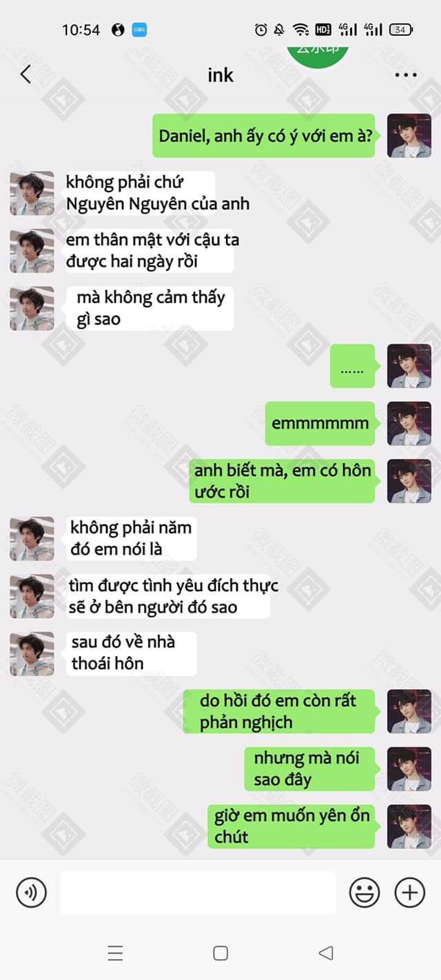The image size is (441, 980).
Task: Tap the green "emmmmmm" message bubble
Action: [320, 423]
